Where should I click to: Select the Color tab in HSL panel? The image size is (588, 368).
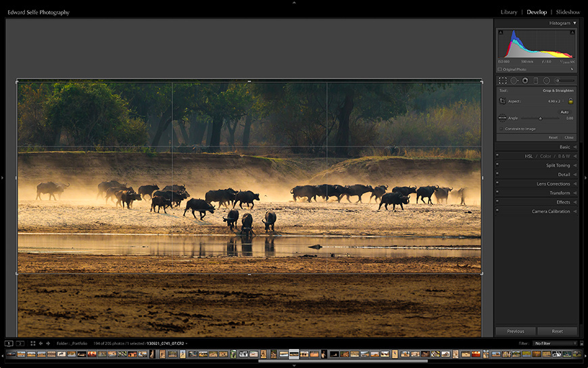545,156
